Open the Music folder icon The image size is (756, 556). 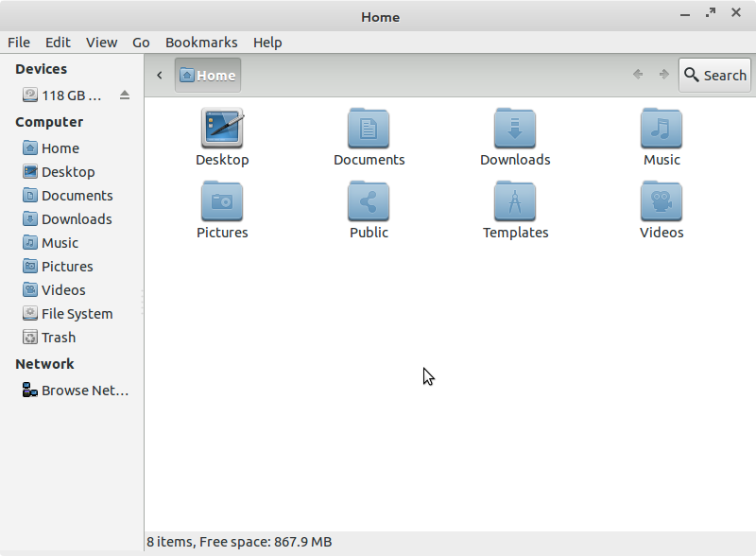pos(661,129)
